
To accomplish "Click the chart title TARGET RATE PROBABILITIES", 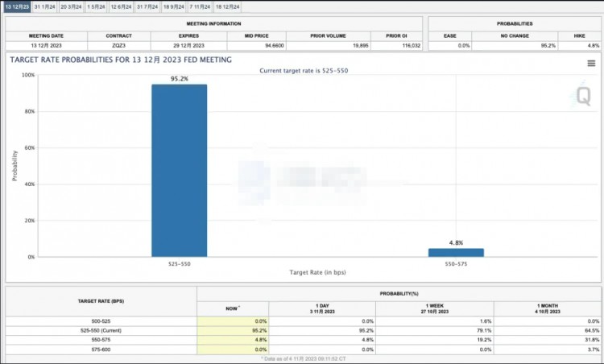I will [121, 60].
